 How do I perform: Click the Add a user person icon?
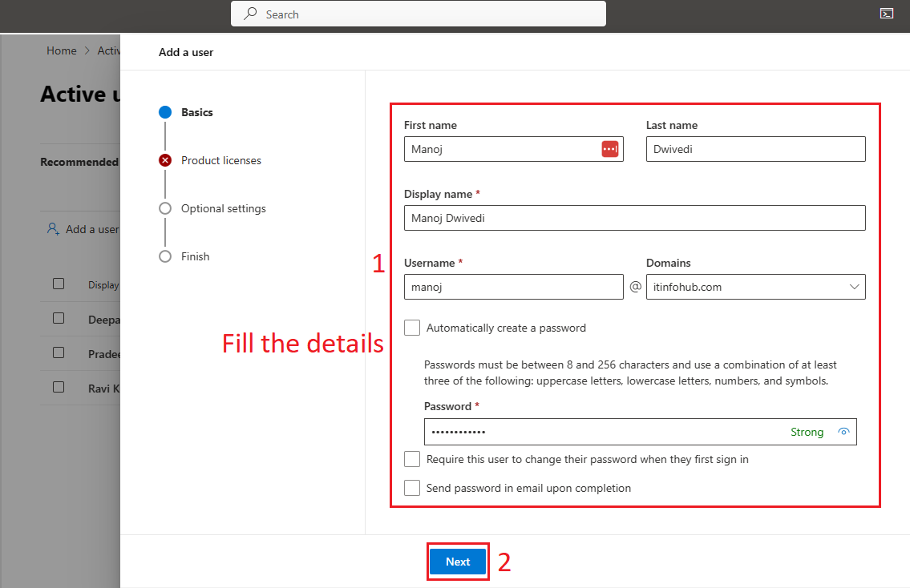click(x=53, y=229)
